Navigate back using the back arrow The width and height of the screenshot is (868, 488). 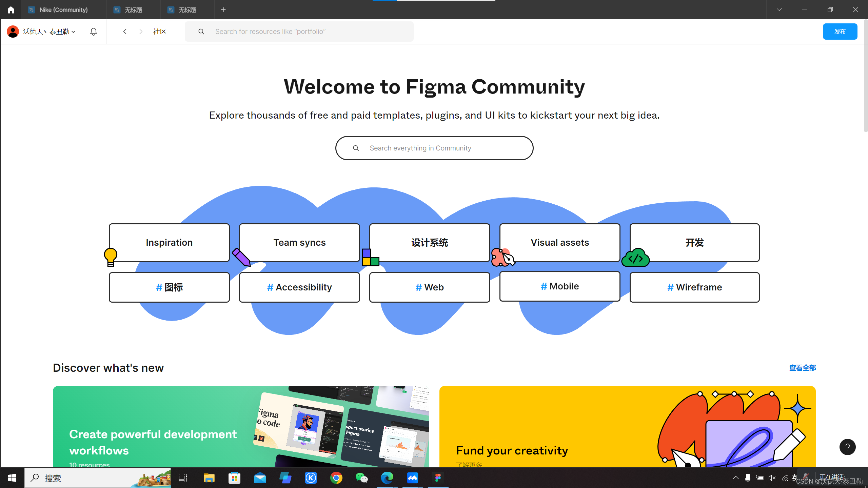125,31
